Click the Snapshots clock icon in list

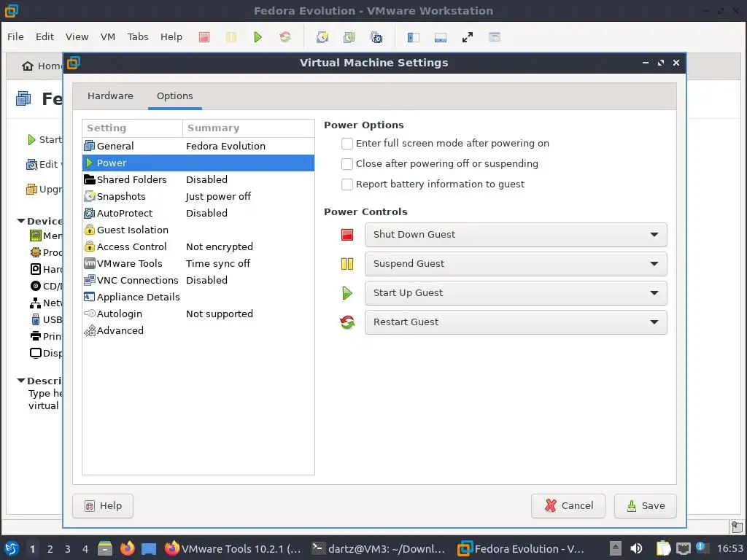(90, 196)
